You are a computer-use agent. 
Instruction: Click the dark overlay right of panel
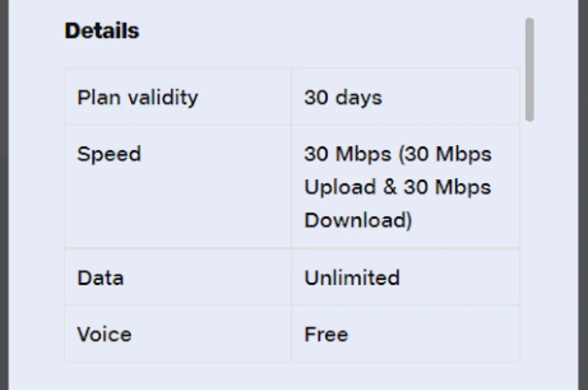pyautogui.click(x=583, y=195)
